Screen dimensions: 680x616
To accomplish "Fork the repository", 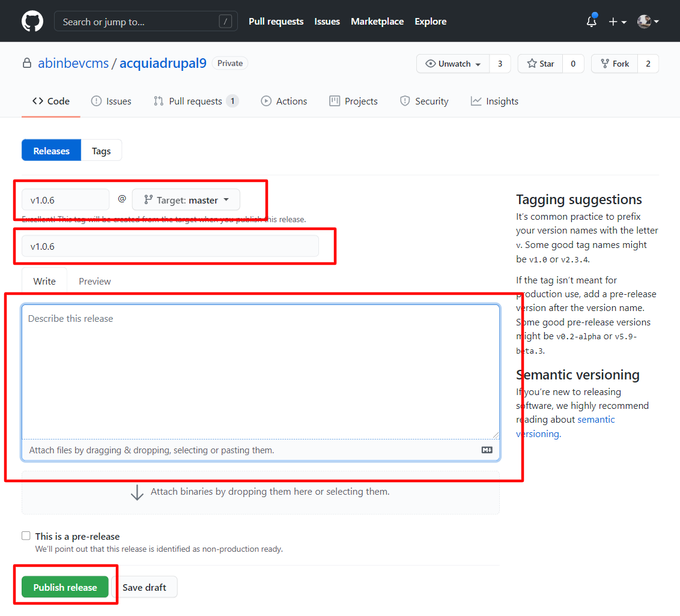I will tap(615, 64).
